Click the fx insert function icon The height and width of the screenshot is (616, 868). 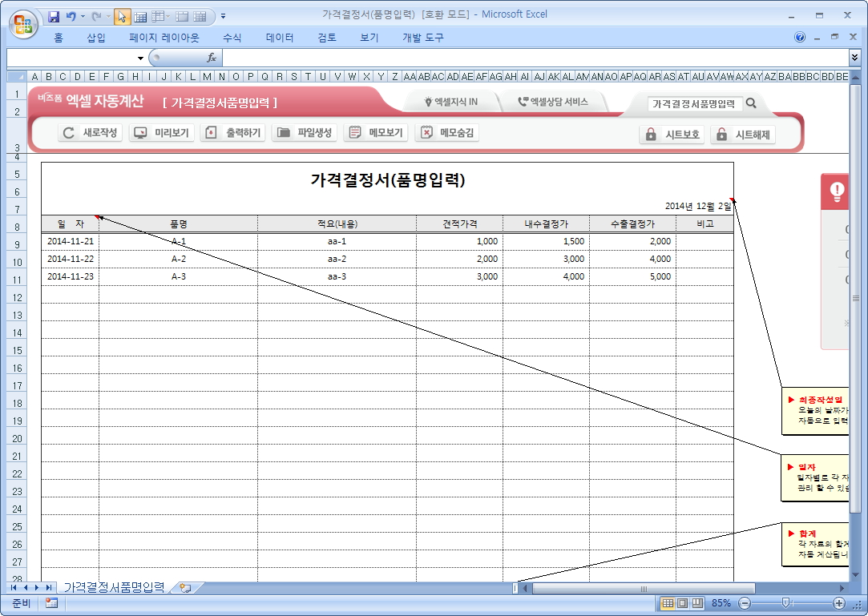212,58
